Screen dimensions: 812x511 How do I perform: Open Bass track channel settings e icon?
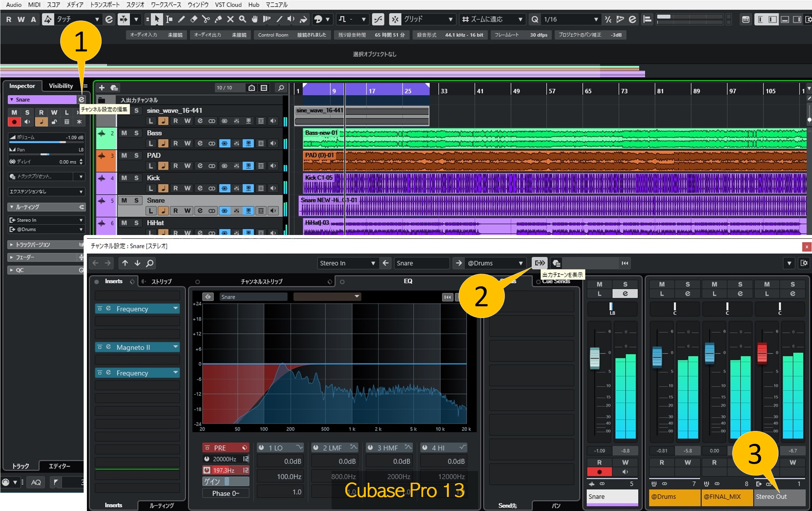pos(200,143)
